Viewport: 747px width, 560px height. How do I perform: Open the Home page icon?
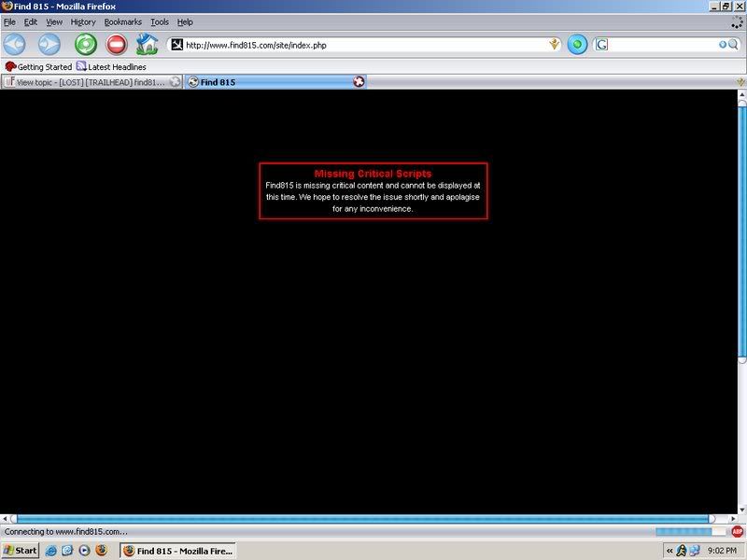tap(148, 44)
